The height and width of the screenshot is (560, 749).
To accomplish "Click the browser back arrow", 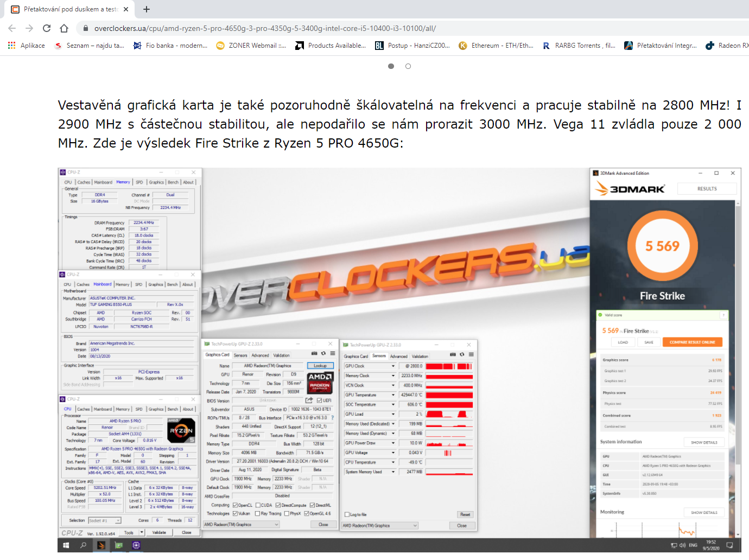I will coord(12,28).
